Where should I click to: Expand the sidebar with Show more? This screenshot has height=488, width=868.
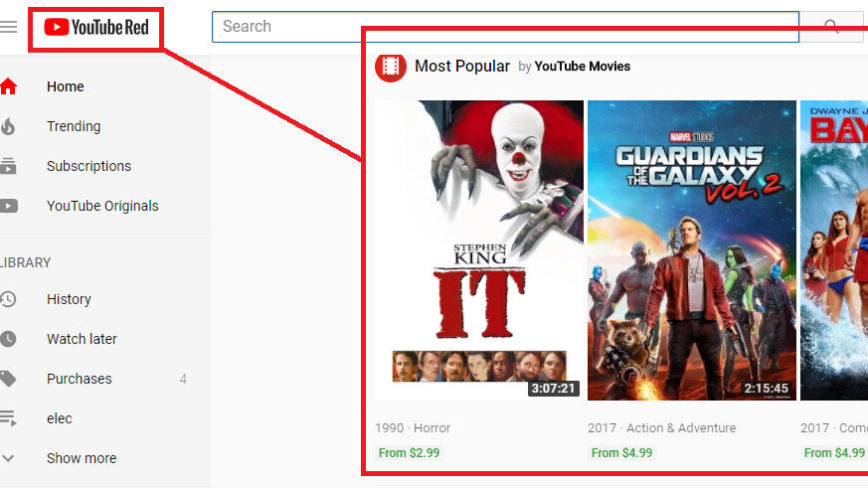pyautogui.click(x=82, y=458)
